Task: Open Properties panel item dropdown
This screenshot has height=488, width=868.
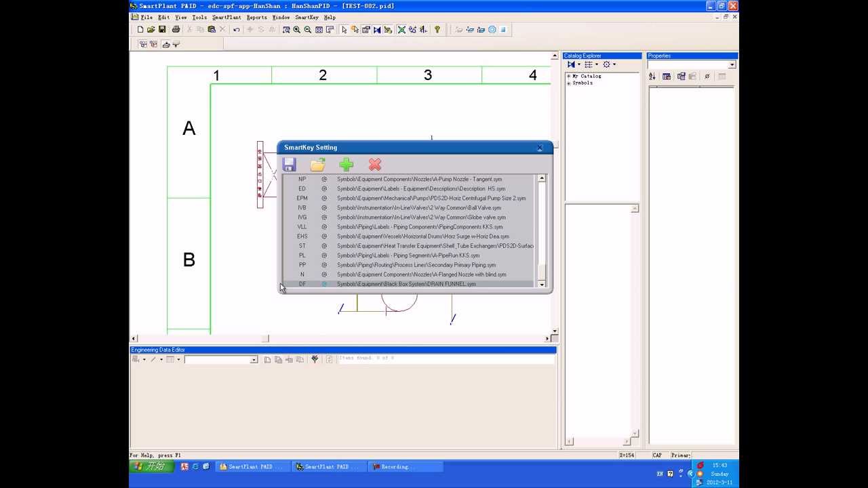Action: (732, 65)
